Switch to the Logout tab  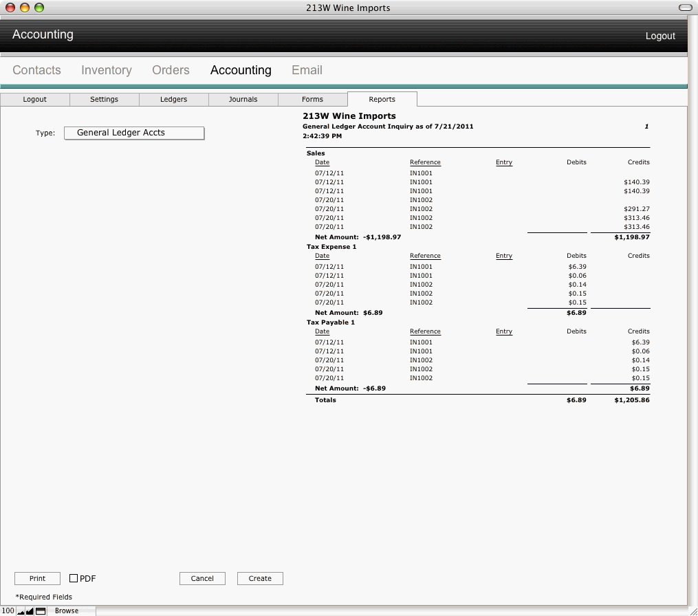[x=34, y=99]
